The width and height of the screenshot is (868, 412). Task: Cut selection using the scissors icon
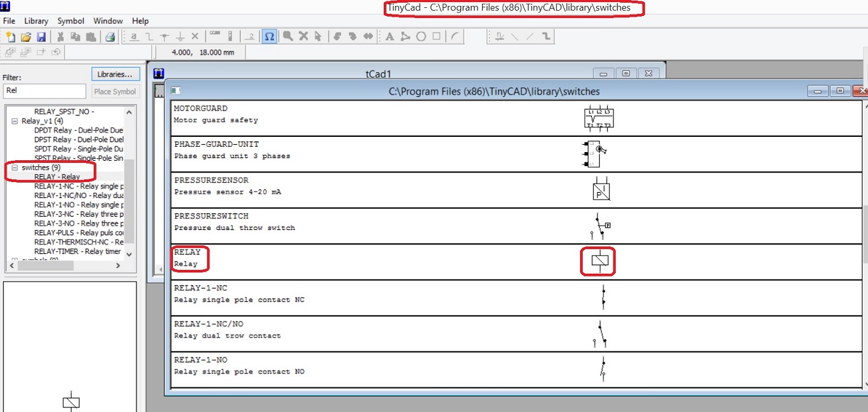click(61, 37)
